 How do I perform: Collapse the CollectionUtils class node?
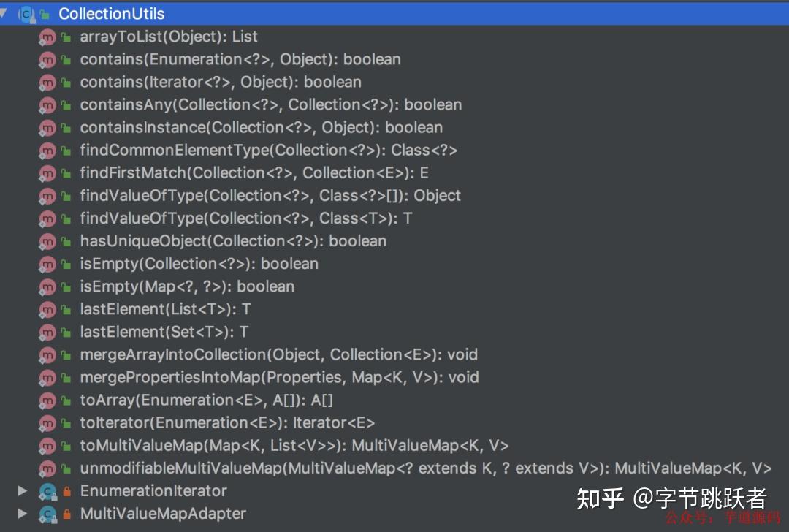[x=4, y=13]
